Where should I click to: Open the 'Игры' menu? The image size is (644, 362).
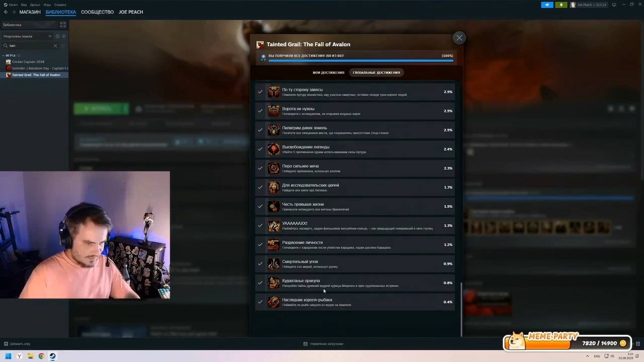pyautogui.click(x=47, y=5)
